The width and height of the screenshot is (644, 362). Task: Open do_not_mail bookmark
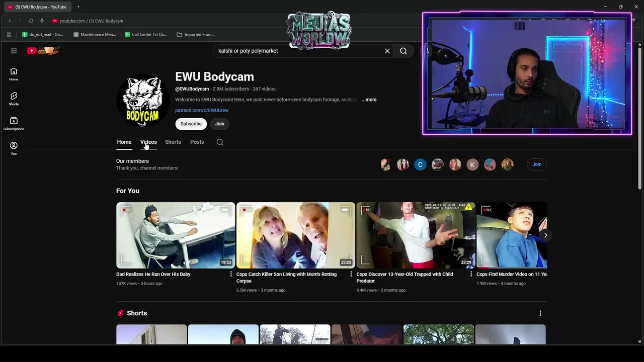[43, 35]
